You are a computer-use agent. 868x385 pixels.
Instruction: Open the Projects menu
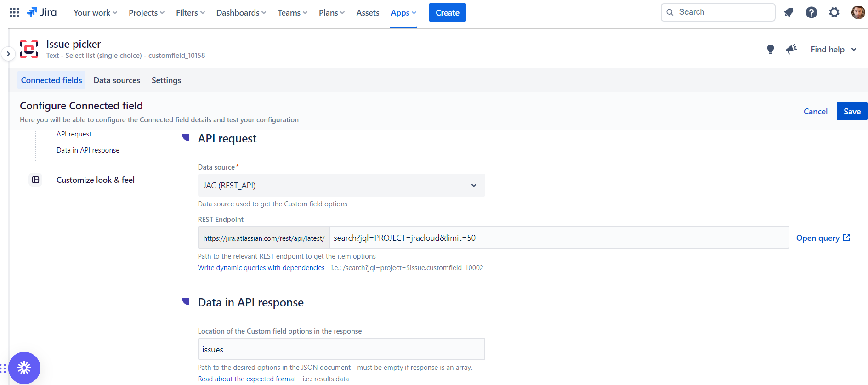pyautogui.click(x=146, y=13)
